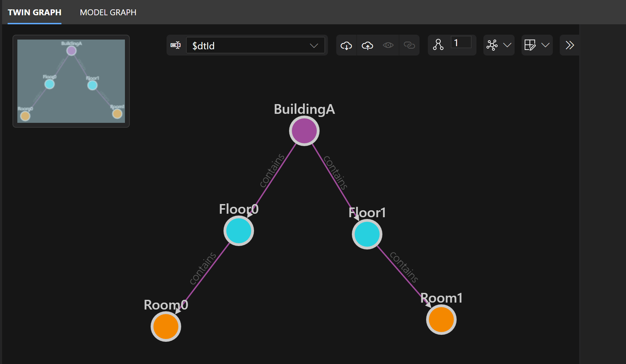Open the $dtId query dropdown
This screenshot has height=364, width=626.
pyautogui.click(x=314, y=45)
